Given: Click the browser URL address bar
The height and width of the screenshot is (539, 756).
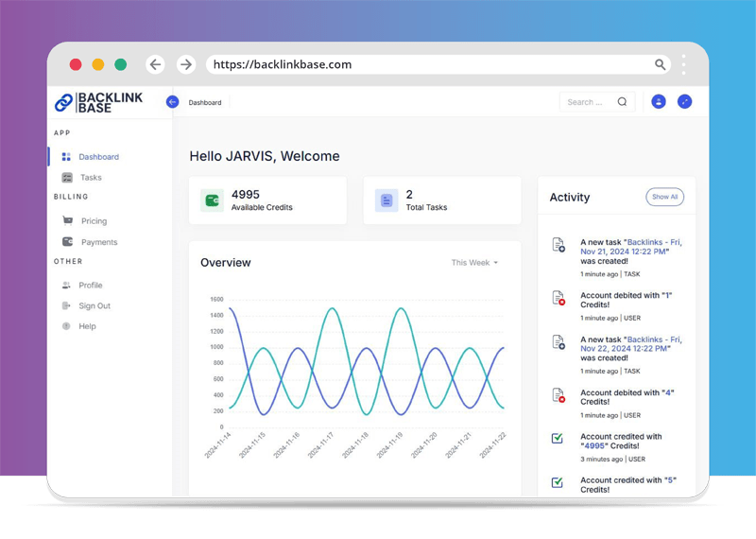Looking at the screenshot, I should click(x=425, y=64).
